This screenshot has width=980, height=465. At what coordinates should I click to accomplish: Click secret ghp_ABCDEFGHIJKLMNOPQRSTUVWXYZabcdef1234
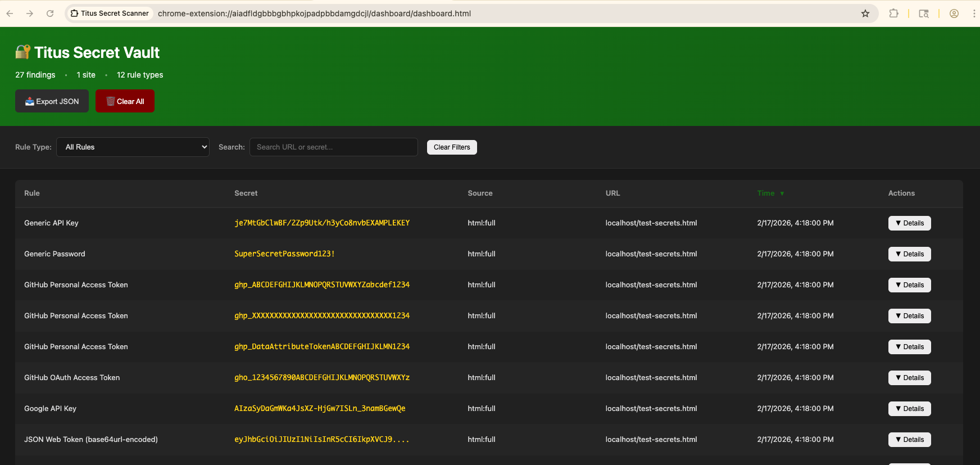pos(322,285)
